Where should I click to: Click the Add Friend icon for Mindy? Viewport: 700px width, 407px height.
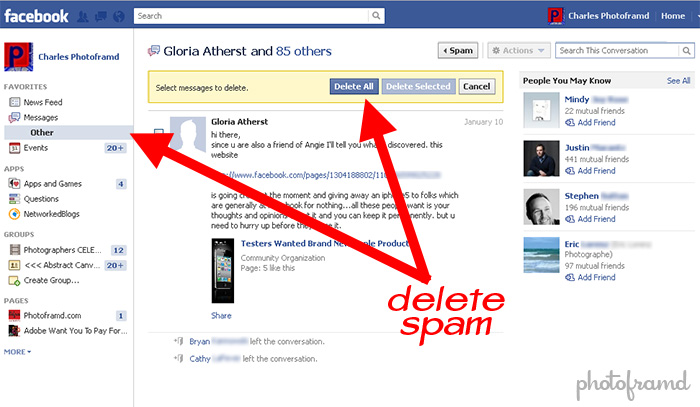tap(570, 122)
